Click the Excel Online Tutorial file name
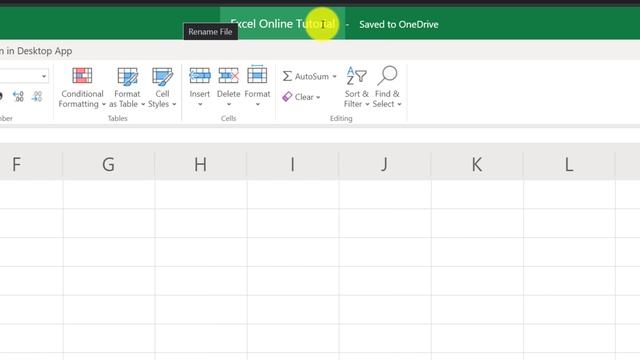The image size is (640, 360). pyautogui.click(x=282, y=24)
